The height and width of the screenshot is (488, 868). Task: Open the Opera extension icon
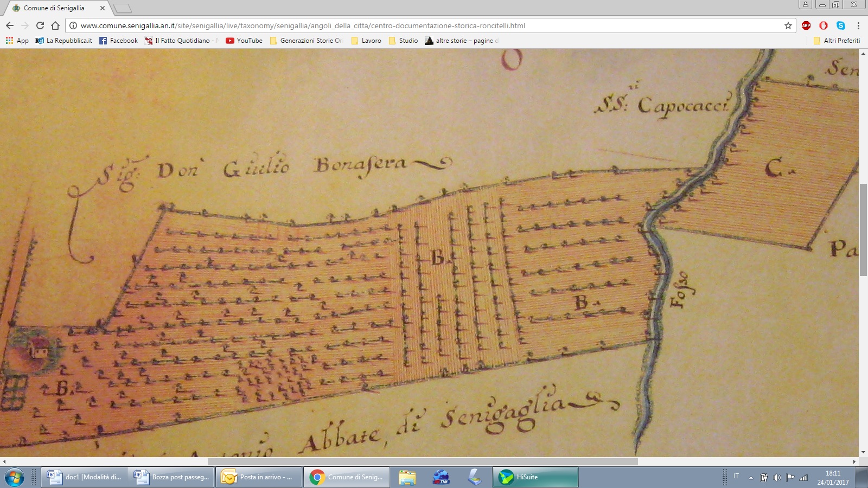[x=824, y=25]
